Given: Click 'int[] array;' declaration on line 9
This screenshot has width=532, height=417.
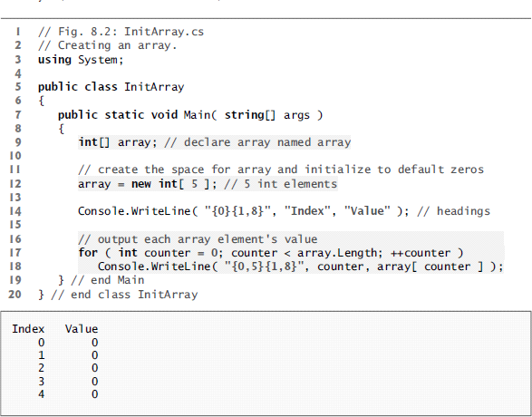Looking at the screenshot, I should tap(118, 142).
